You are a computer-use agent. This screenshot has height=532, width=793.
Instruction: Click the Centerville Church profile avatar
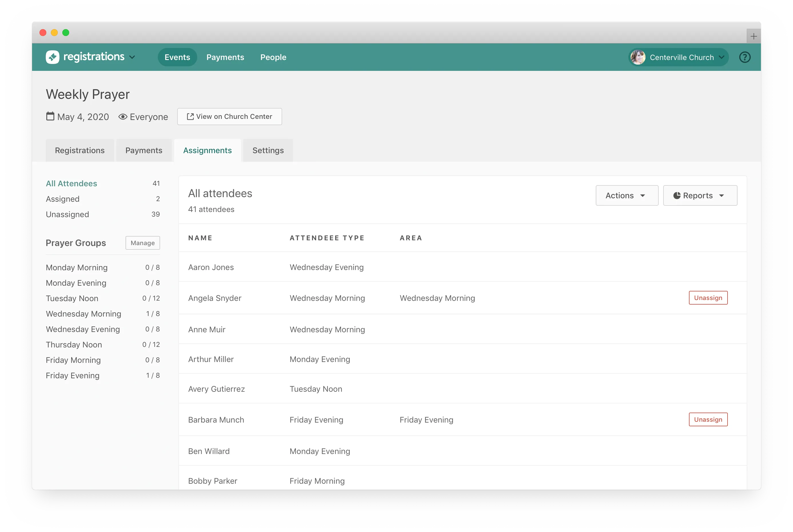coord(638,57)
